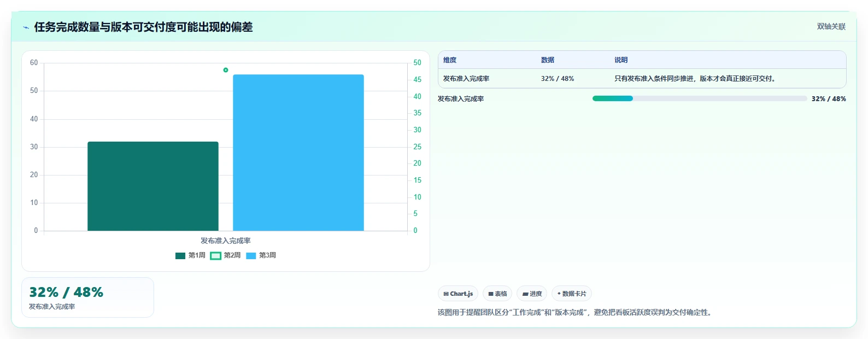868x339 pixels.
Task: Click the chart title 任务完成数量与版本可交付度可能出现的偏差
Action: (x=143, y=27)
